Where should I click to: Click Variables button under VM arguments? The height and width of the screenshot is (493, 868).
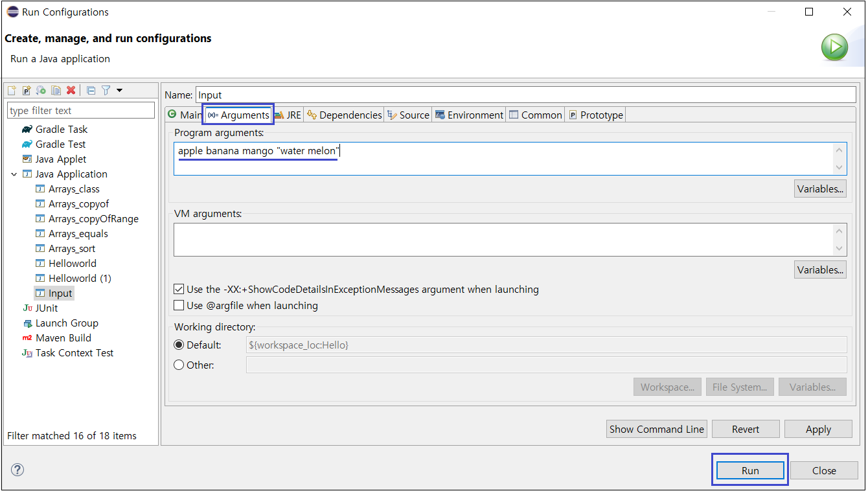(820, 269)
